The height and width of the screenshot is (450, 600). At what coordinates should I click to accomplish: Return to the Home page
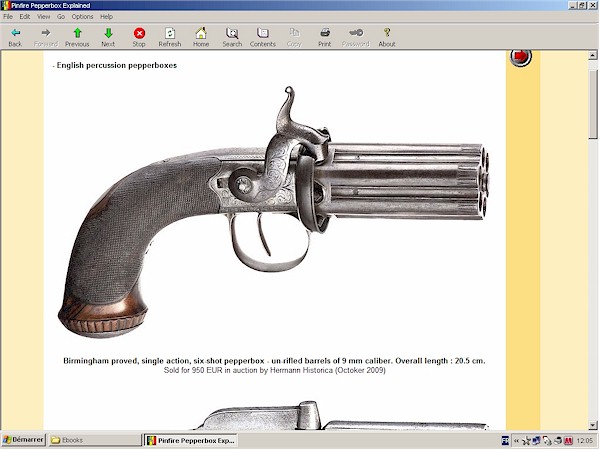[x=201, y=38]
